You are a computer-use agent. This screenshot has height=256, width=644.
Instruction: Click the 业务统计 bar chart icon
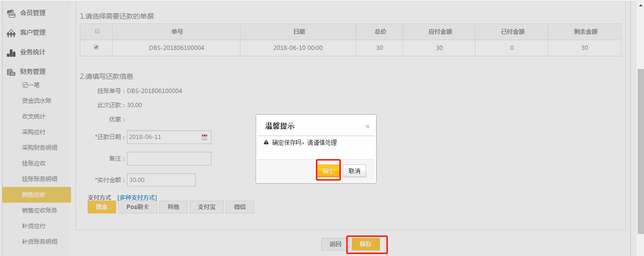[11, 52]
